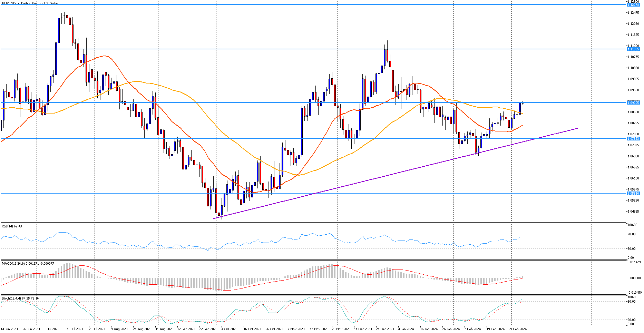Select the 1.11065 horizontal line price tag

pyautogui.click(x=633, y=49)
